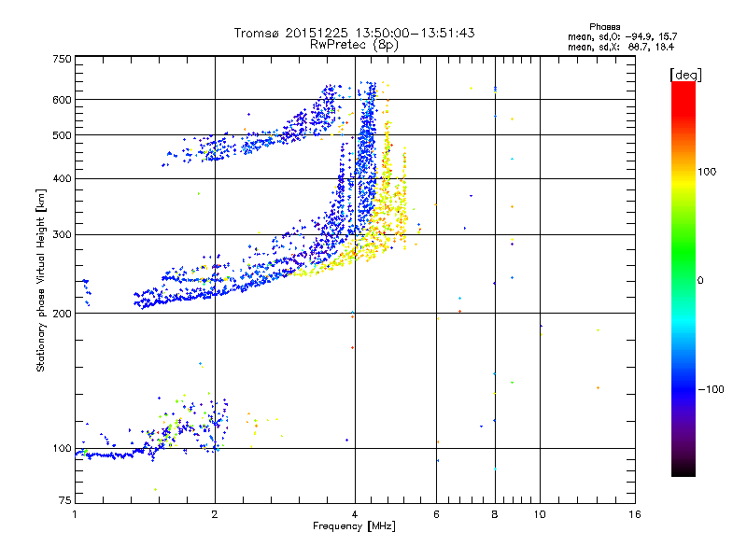Click the x-axis tick label '16'
This screenshot has width=747, height=560.
[635, 514]
